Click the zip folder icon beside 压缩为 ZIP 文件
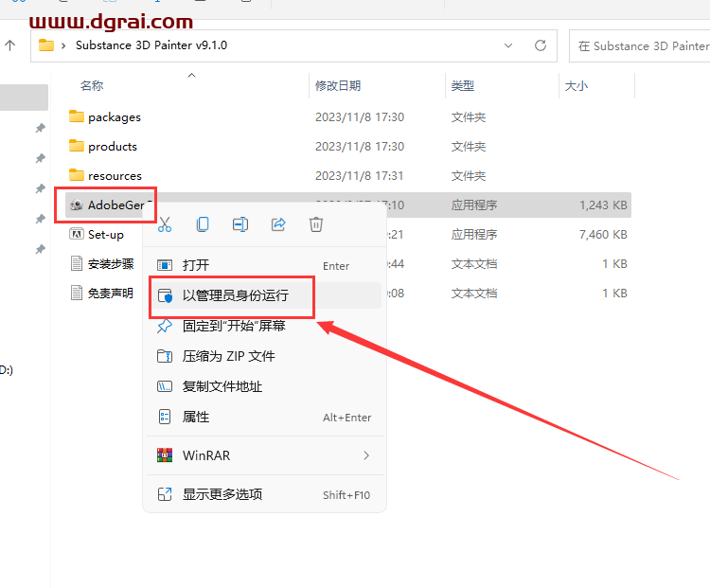The height and width of the screenshot is (588, 710). coord(165,356)
